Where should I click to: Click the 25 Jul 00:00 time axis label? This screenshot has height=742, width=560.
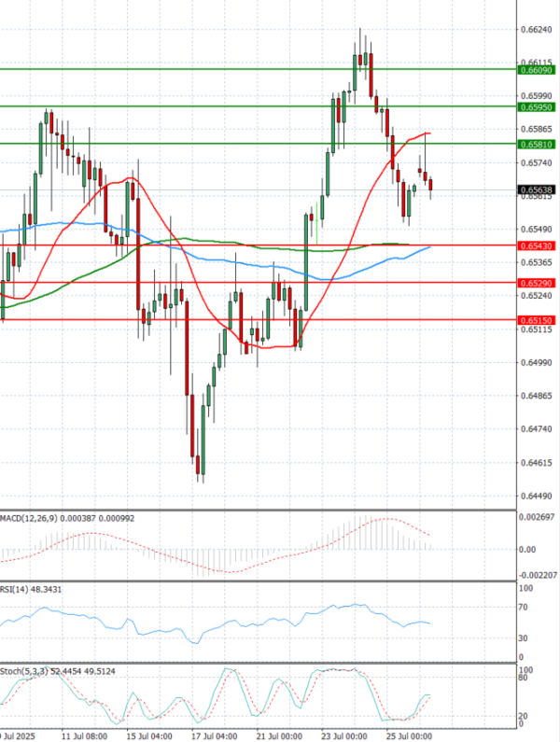[x=409, y=736]
